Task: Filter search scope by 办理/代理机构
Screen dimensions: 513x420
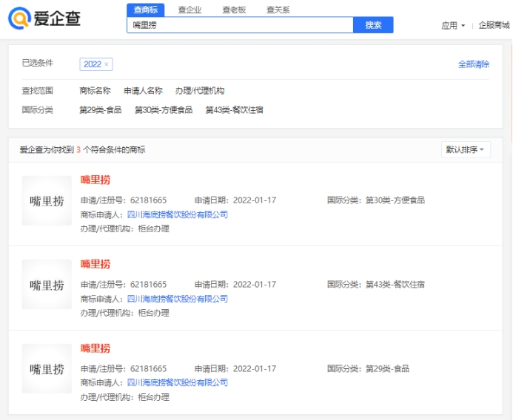Action: 199,91
